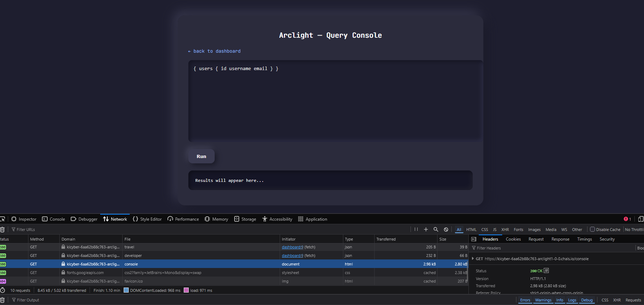
Task: Open dashboard:9 initiator link for travel request
Action: 293,247
